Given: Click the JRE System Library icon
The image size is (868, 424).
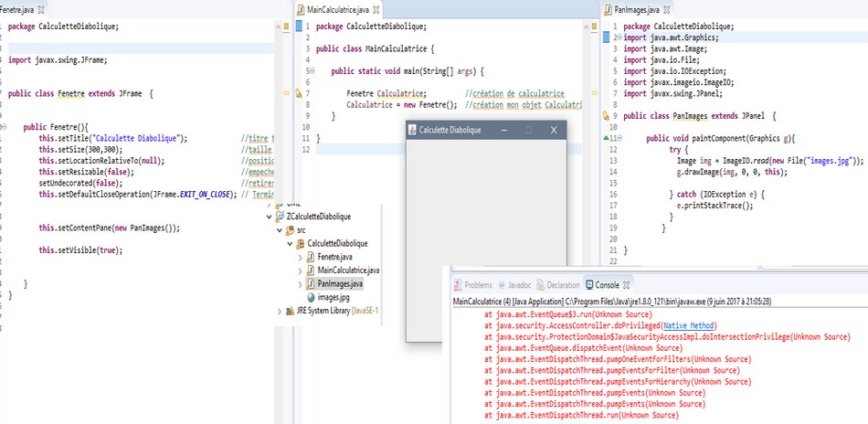Looking at the screenshot, I should pos(289,311).
